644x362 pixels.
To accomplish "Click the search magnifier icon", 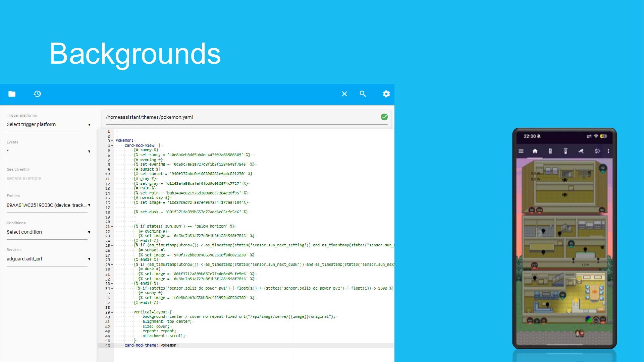I will pyautogui.click(x=363, y=94).
